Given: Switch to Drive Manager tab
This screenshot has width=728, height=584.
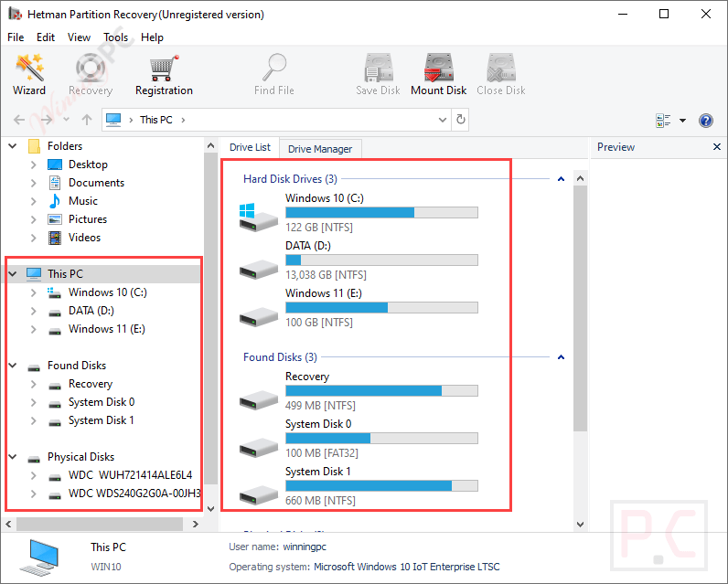Looking at the screenshot, I should pos(320,149).
